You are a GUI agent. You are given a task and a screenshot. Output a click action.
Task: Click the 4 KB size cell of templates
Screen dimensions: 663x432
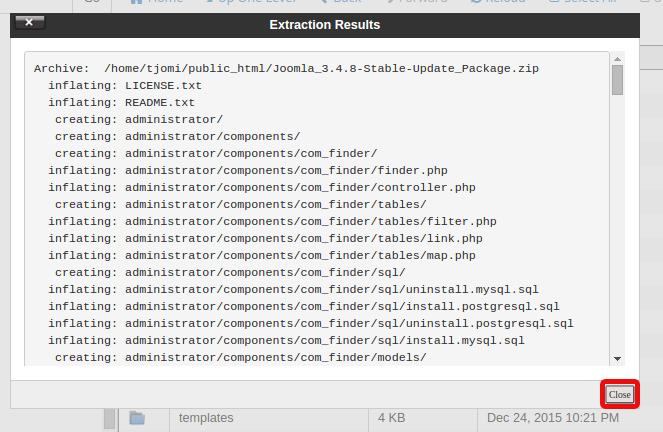[x=392, y=418]
